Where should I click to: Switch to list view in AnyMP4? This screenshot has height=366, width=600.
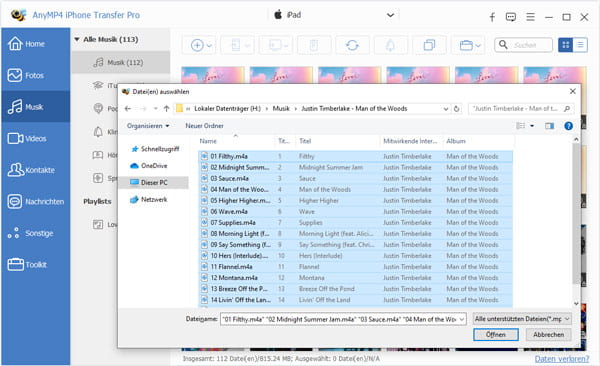click(x=580, y=45)
